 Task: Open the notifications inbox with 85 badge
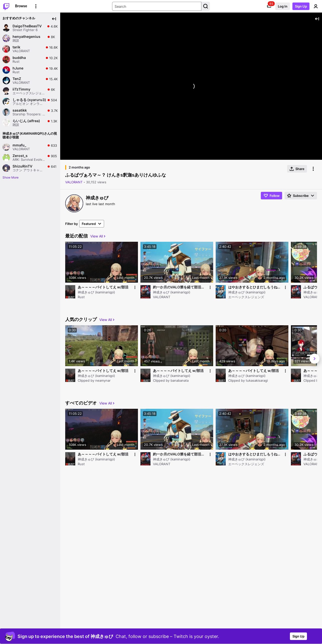pos(269,6)
